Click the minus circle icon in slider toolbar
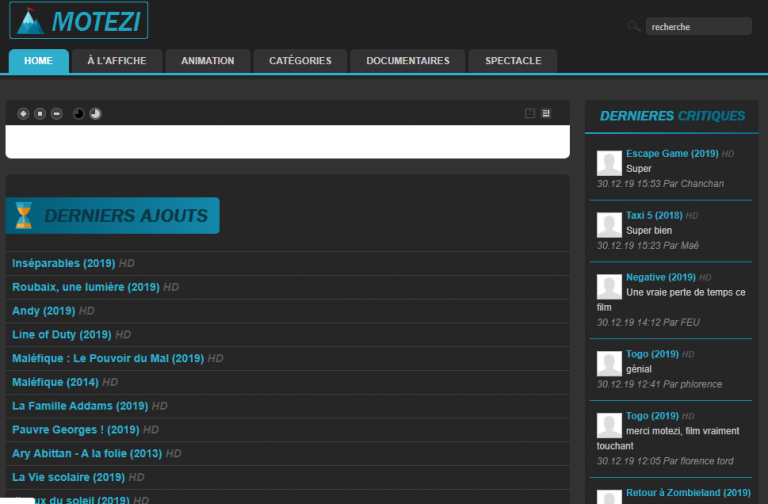Screen dimensions: 768x504 (x=57, y=113)
